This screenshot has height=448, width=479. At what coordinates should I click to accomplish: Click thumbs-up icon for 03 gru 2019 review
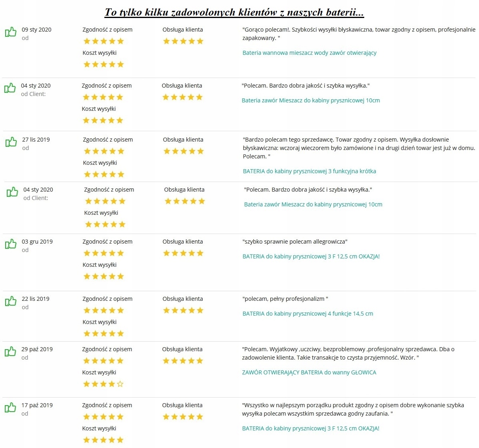point(11,244)
